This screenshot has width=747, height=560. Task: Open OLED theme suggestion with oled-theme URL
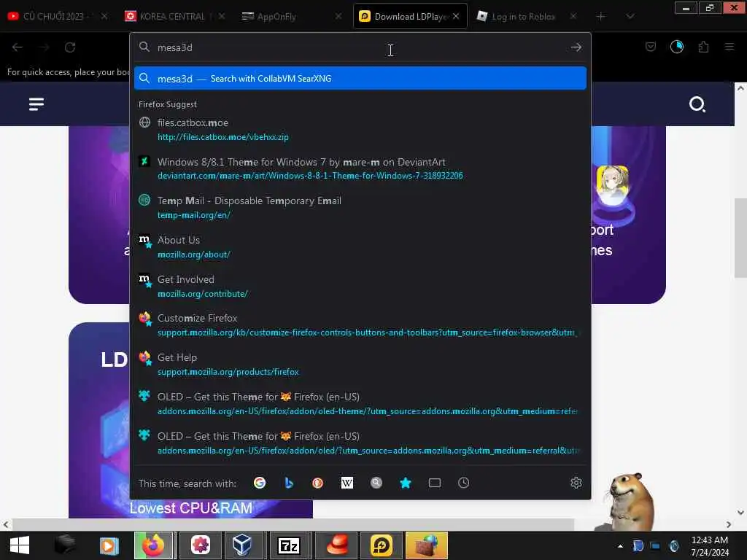[x=360, y=404]
